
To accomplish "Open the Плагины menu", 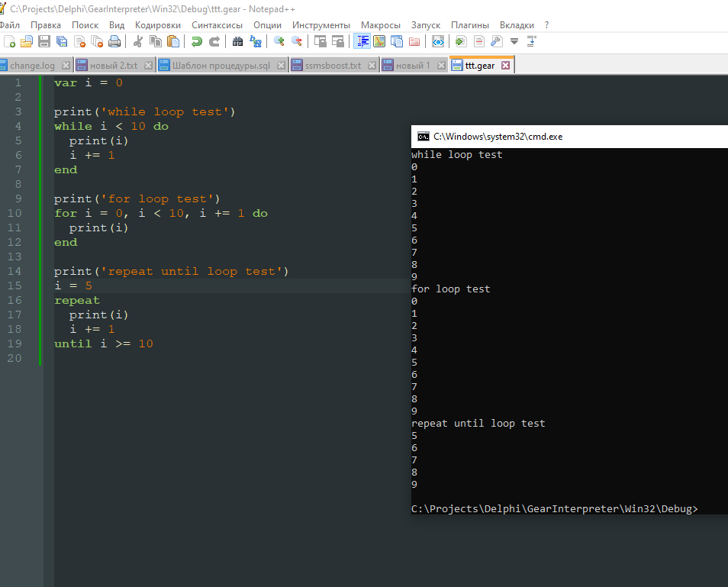I will pyautogui.click(x=470, y=24).
